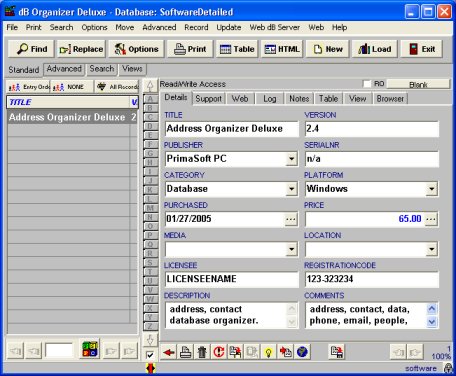Jump to letter Z in alphabet index
The height and width of the screenshot is (376, 456).
click(x=150, y=326)
